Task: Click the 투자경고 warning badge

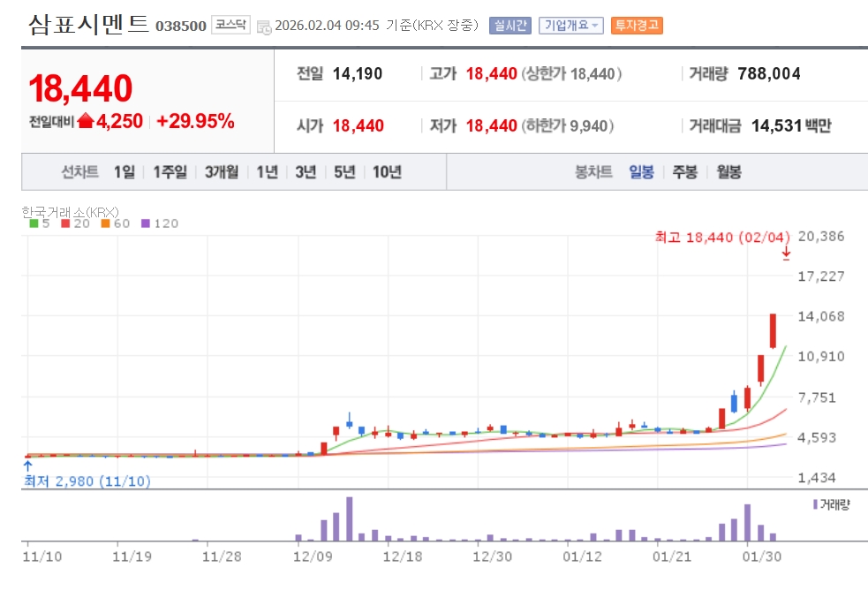Action: [x=637, y=26]
